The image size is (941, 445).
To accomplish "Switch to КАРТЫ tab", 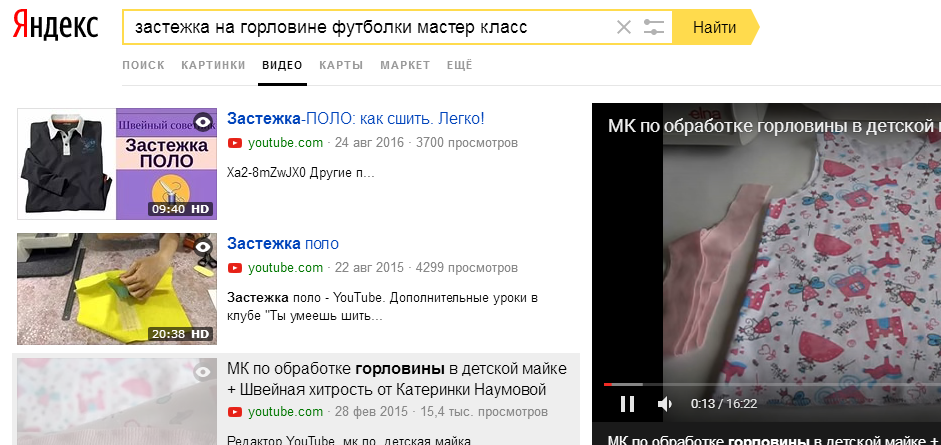I will [341, 65].
